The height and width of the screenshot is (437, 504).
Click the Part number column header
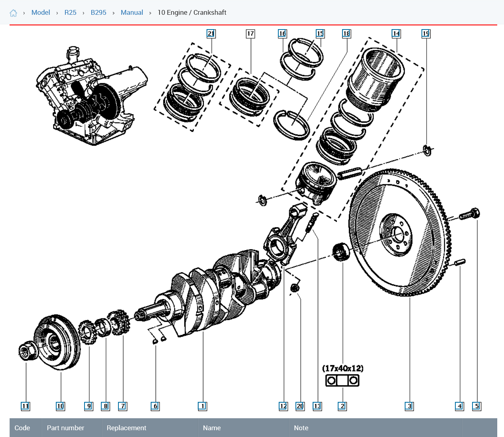pyautogui.click(x=72, y=428)
